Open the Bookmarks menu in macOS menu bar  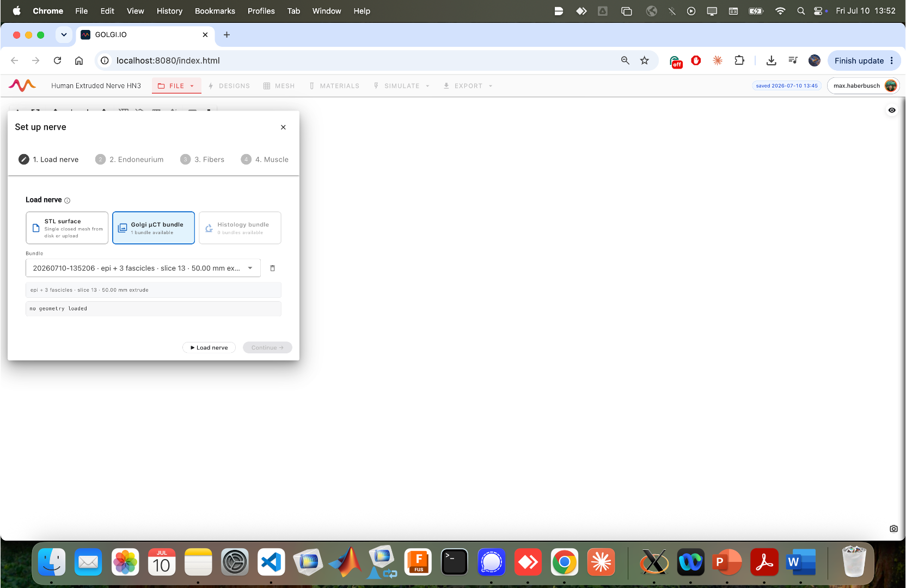[x=215, y=11]
